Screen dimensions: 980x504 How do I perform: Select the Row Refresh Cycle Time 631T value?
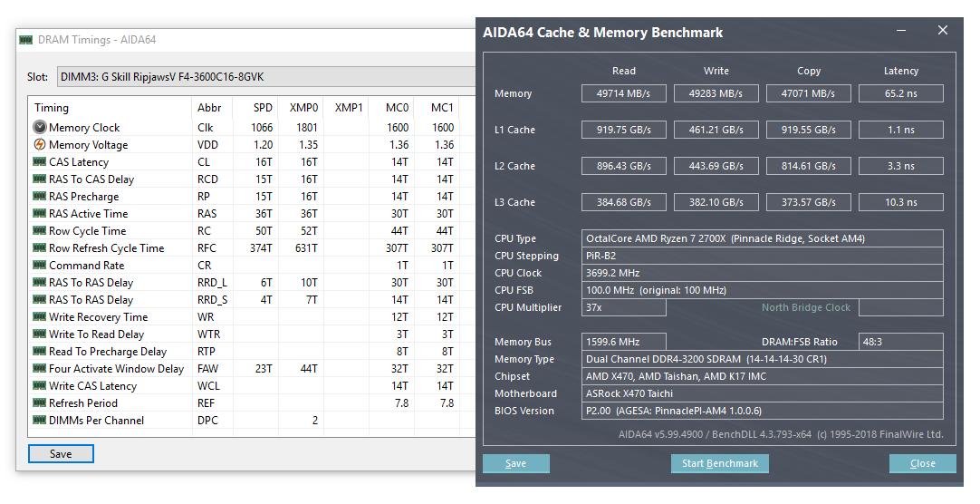[306, 247]
